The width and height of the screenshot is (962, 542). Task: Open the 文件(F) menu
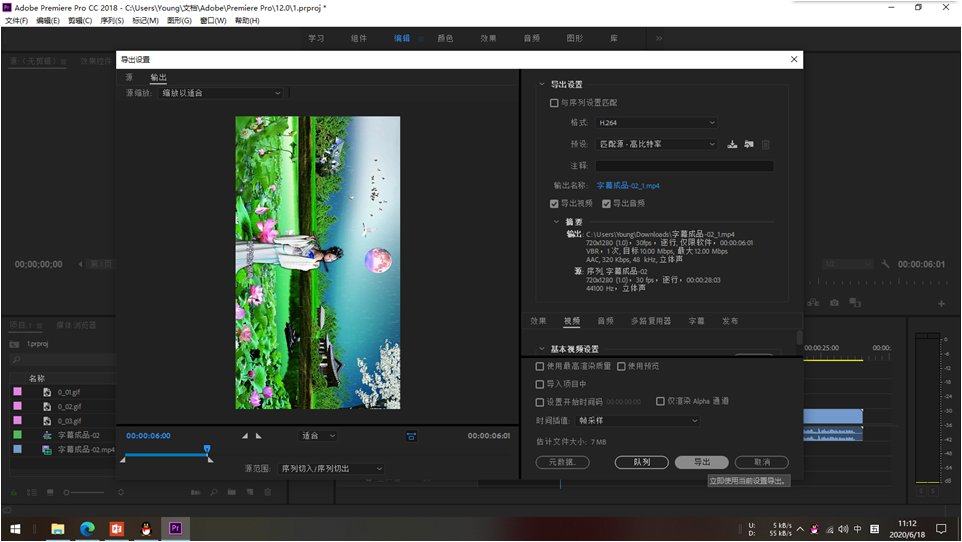16,21
